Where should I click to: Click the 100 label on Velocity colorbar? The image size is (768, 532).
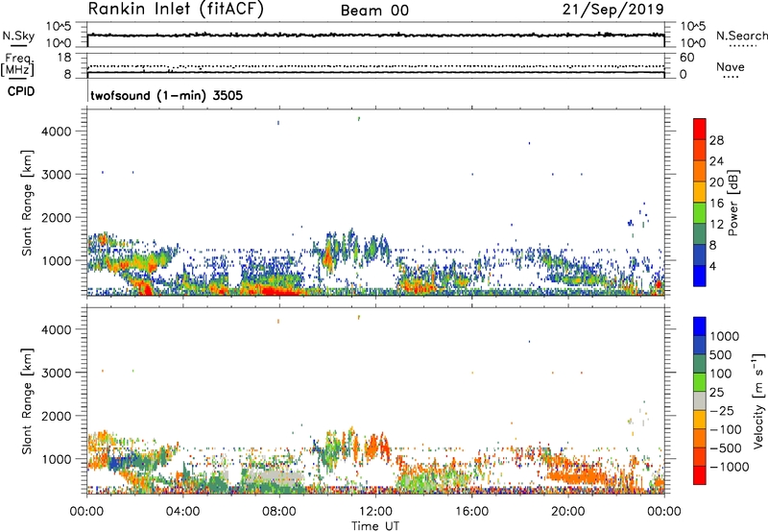720,374
